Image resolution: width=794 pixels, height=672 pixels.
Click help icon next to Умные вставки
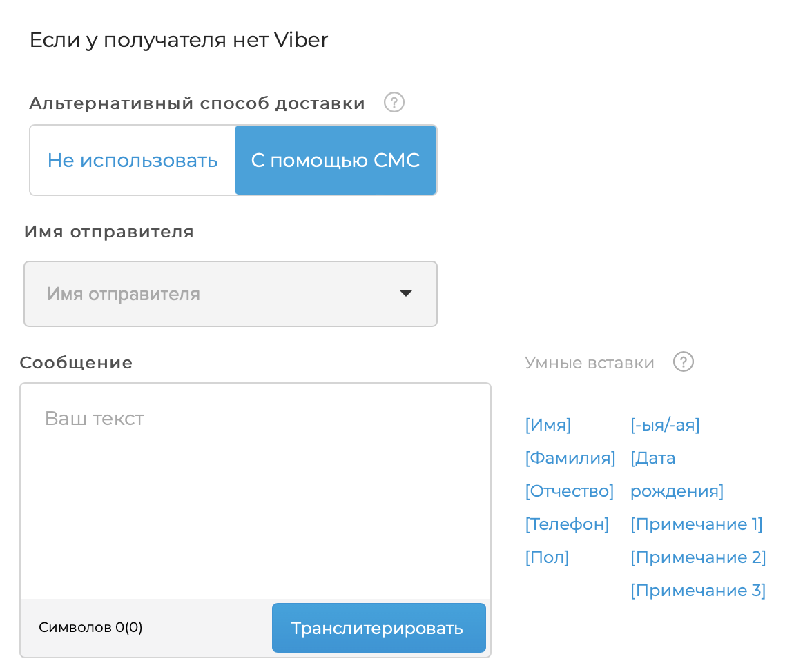click(x=683, y=362)
